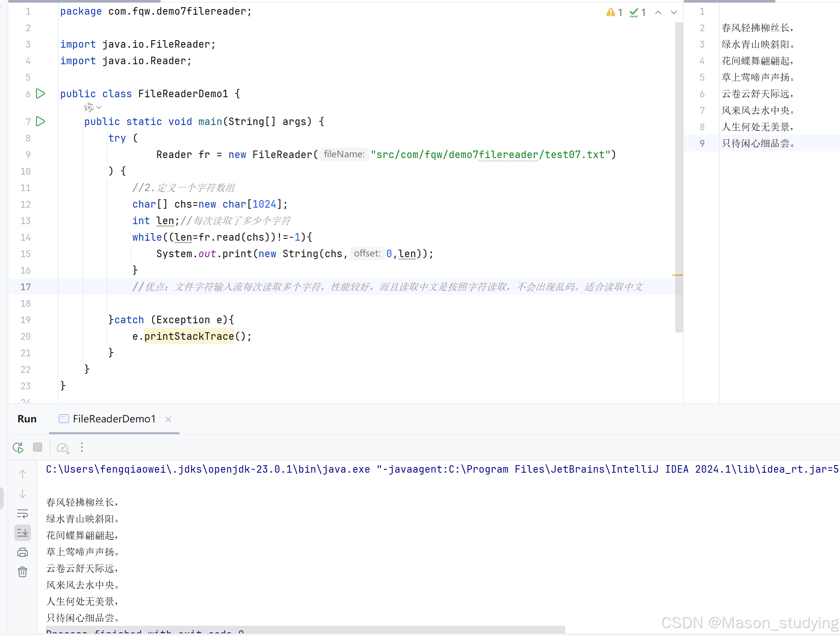This screenshot has width=840, height=636.
Task: Click the Down the stack trace arrow
Action: (x=23, y=494)
